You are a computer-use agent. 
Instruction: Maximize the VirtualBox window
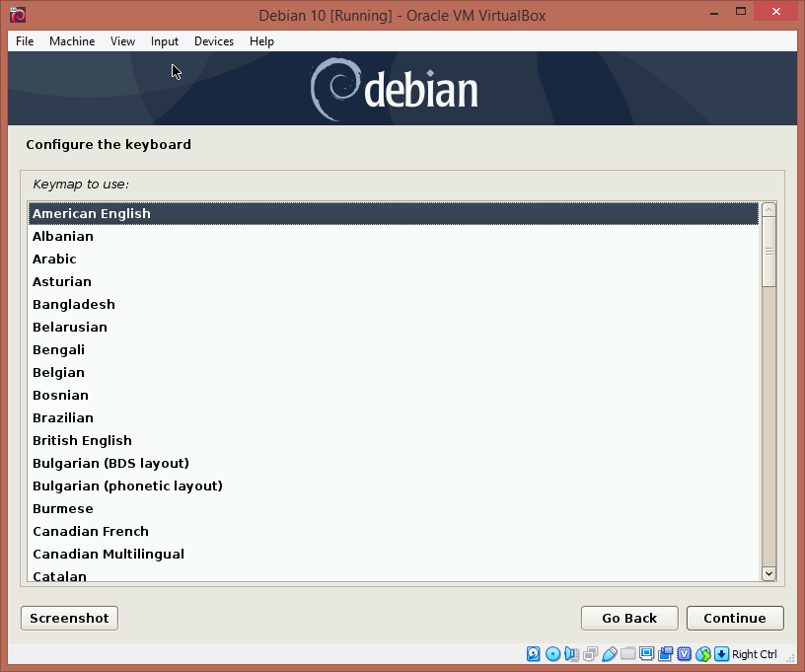point(741,11)
